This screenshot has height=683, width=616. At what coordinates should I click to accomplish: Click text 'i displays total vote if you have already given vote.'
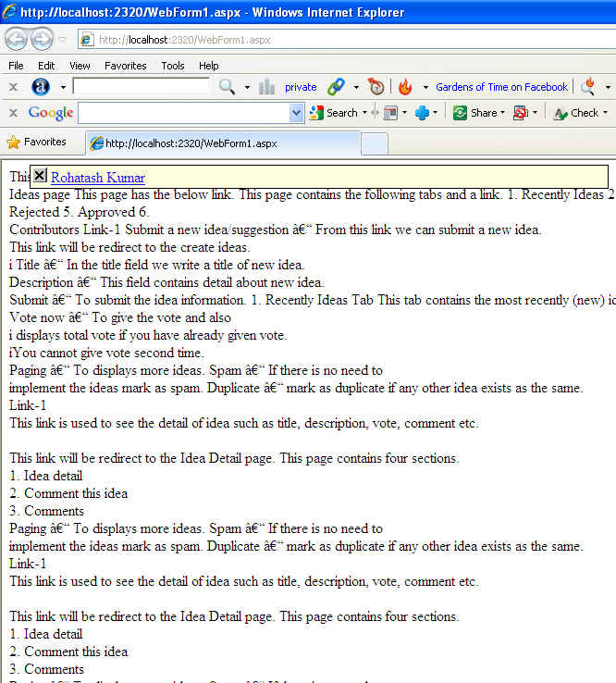point(148,335)
